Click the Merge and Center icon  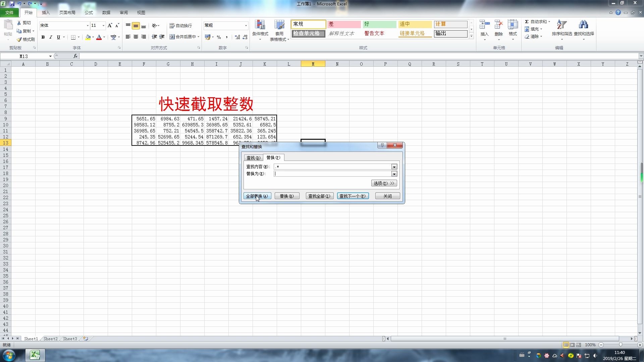point(172,37)
